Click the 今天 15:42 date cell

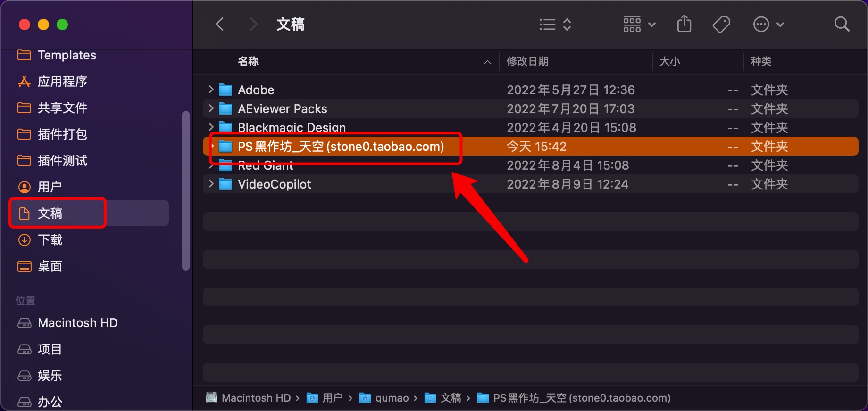pyautogui.click(x=536, y=146)
